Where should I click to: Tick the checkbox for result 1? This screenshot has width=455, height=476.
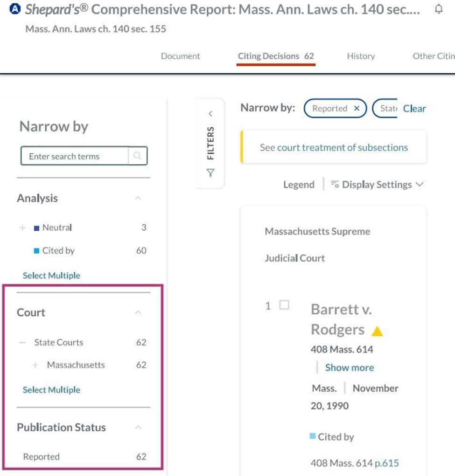coord(284,304)
